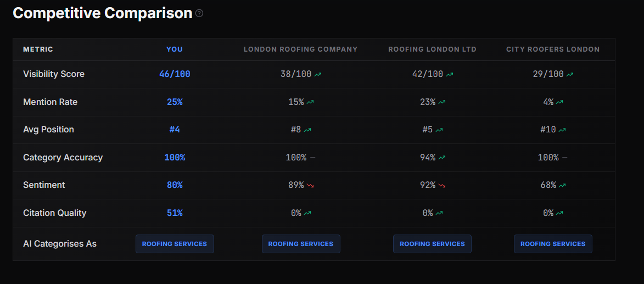The width and height of the screenshot is (644, 284).
Task: Click trend arrow next to #10 position
Action: click(x=562, y=130)
